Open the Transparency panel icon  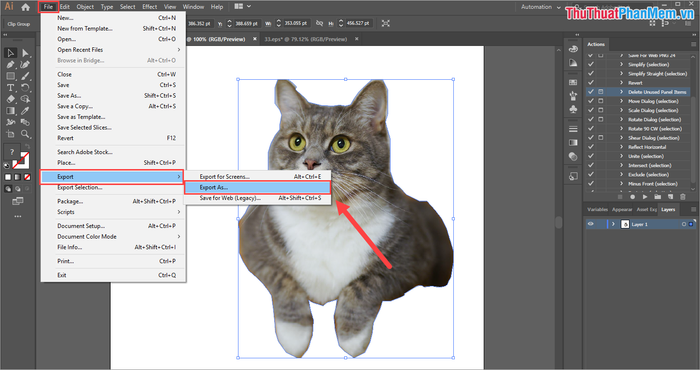pos(573,157)
